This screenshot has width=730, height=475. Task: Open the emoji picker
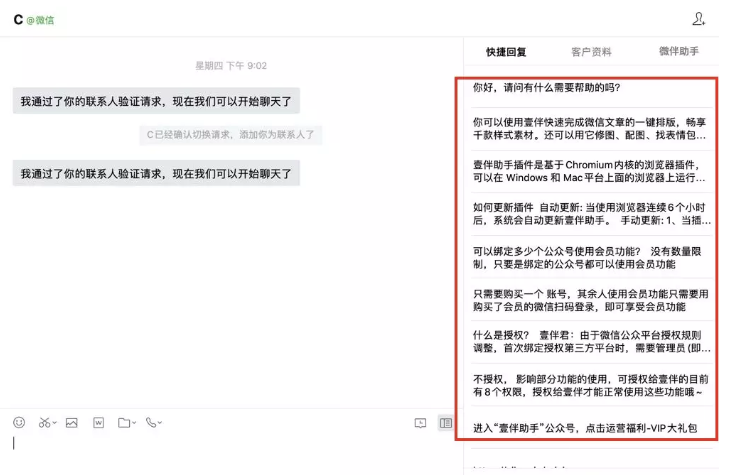click(x=19, y=422)
